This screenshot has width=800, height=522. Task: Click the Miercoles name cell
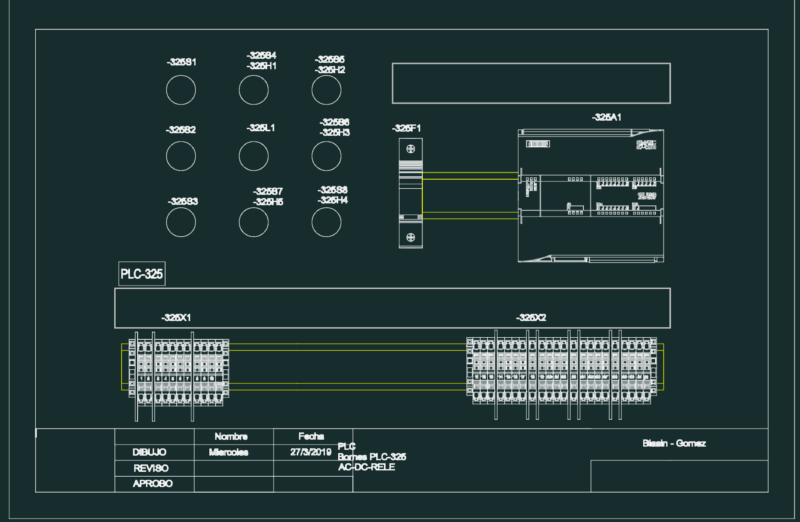pos(229,453)
